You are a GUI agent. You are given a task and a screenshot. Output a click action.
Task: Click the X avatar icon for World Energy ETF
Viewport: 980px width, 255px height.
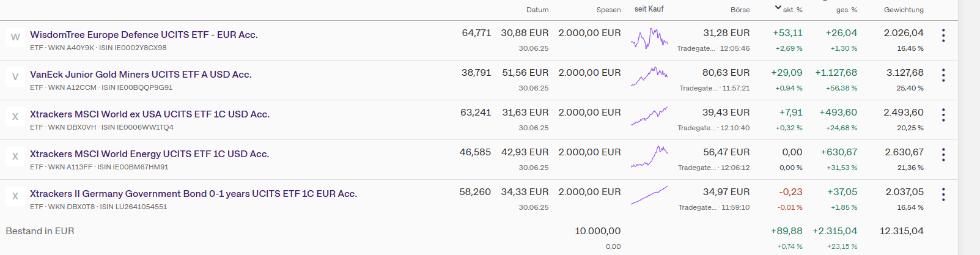(x=15, y=156)
